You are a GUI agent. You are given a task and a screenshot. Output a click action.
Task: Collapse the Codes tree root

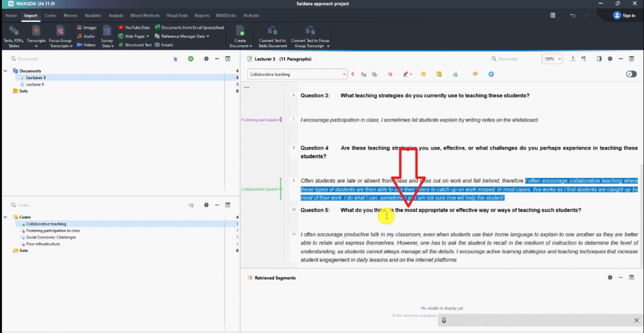(6, 217)
